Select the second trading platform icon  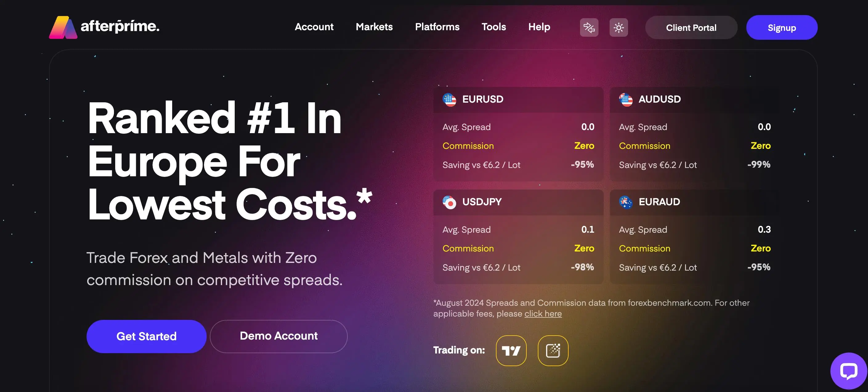(553, 350)
